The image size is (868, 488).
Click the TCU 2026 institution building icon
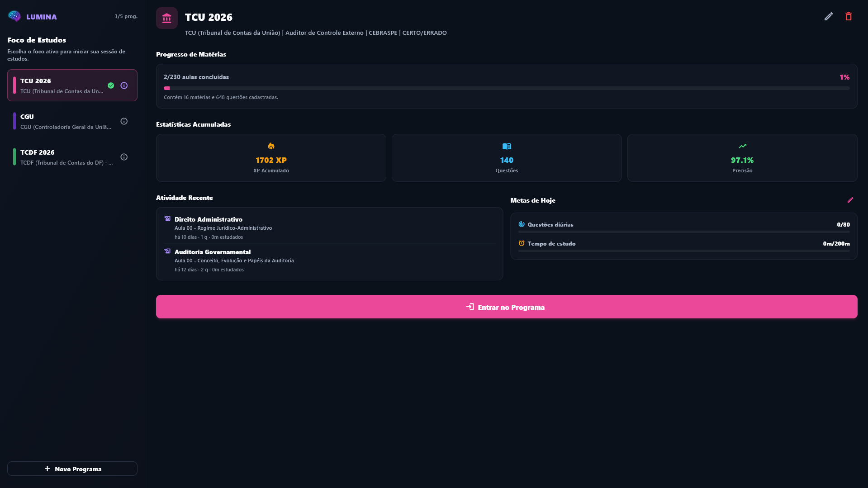[167, 18]
